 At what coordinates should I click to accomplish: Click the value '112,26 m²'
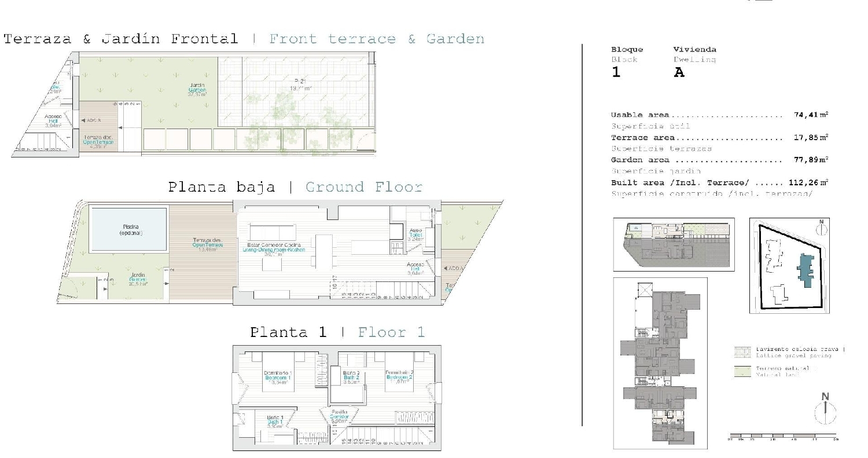(x=809, y=183)
